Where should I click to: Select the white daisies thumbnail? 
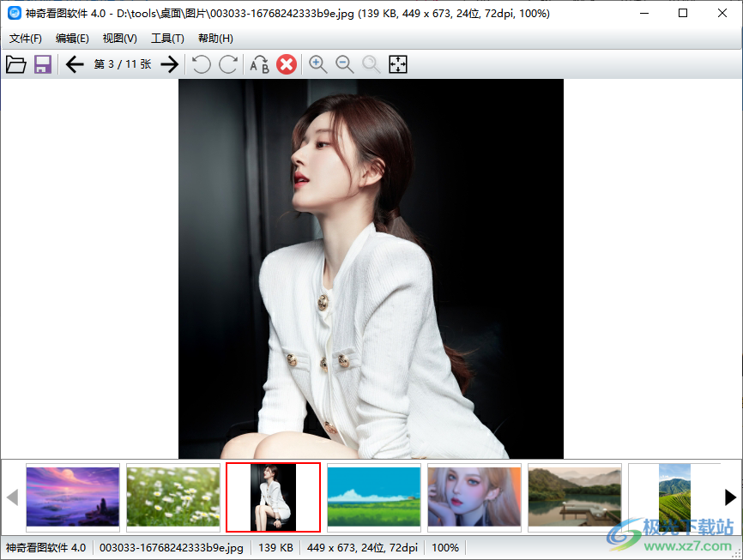[173, 497]
